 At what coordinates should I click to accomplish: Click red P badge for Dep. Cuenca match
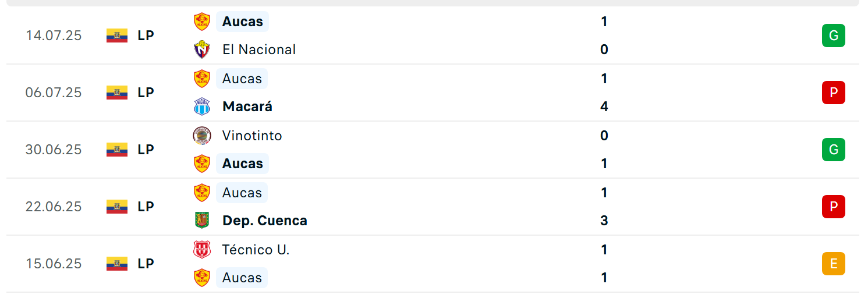(834, 207)
